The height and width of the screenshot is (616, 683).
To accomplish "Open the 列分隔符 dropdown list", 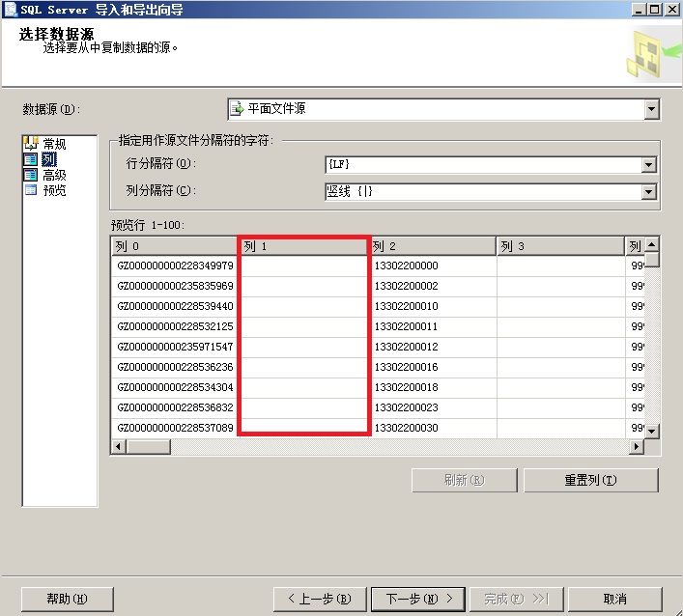I will tap(649, 192).
